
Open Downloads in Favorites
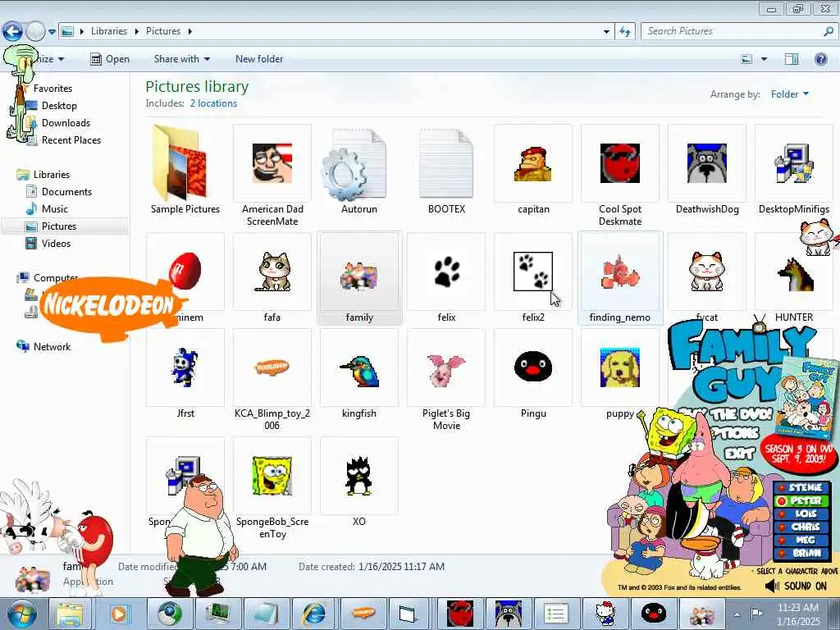66,123
